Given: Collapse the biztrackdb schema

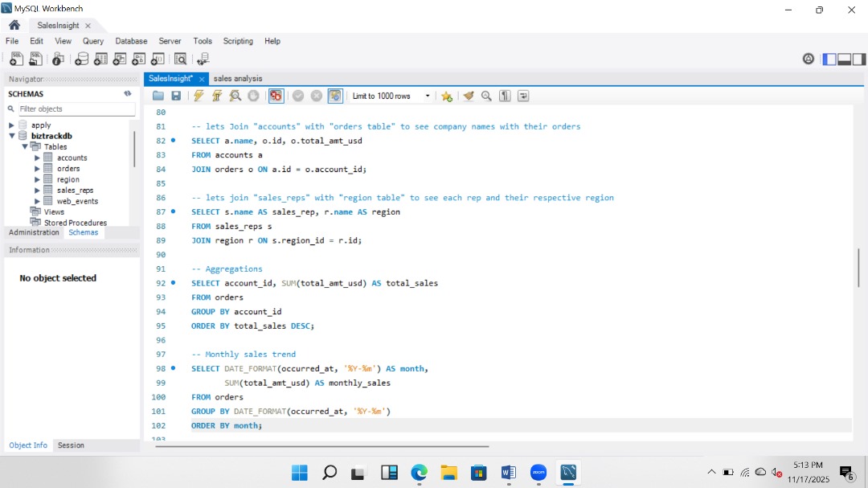Looking at the screenshot, I should click(11, 136).
